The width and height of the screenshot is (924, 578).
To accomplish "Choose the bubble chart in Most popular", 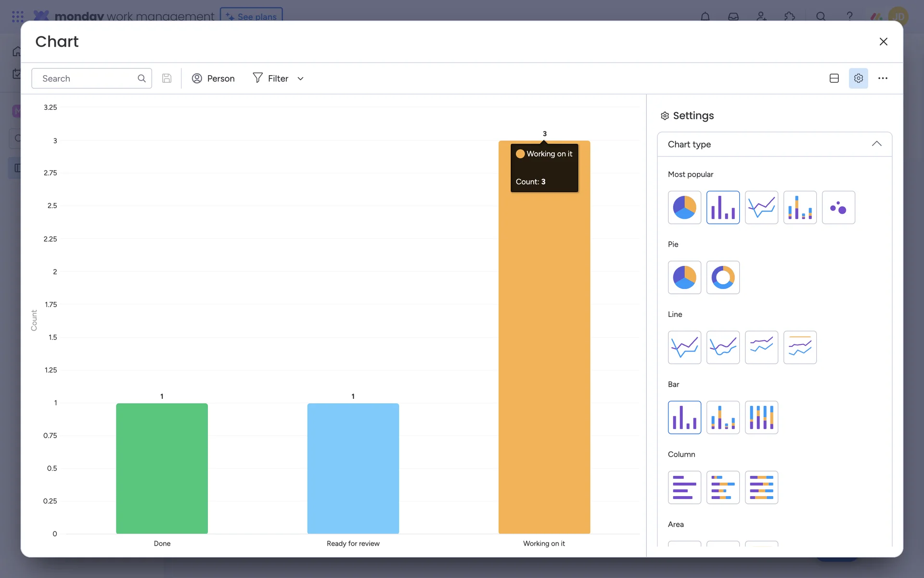I will [838, 208].
